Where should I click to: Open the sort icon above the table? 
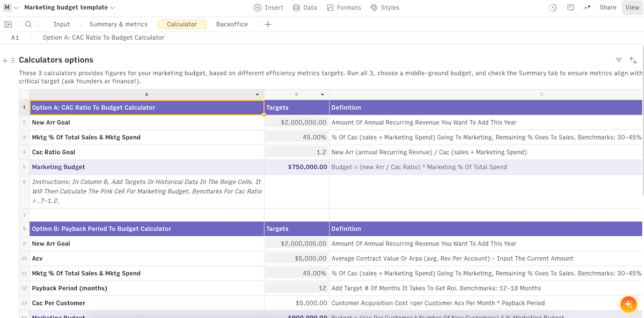pyautogui.click(x=633, y=60)
